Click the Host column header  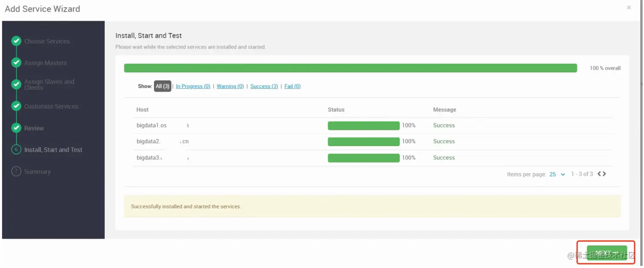point(142,110)
